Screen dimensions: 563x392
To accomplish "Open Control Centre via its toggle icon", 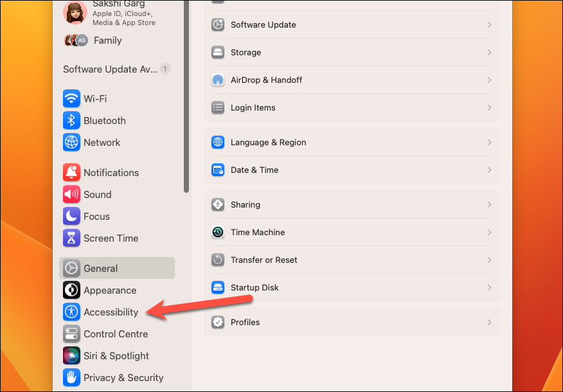I will tap(71, 334).
